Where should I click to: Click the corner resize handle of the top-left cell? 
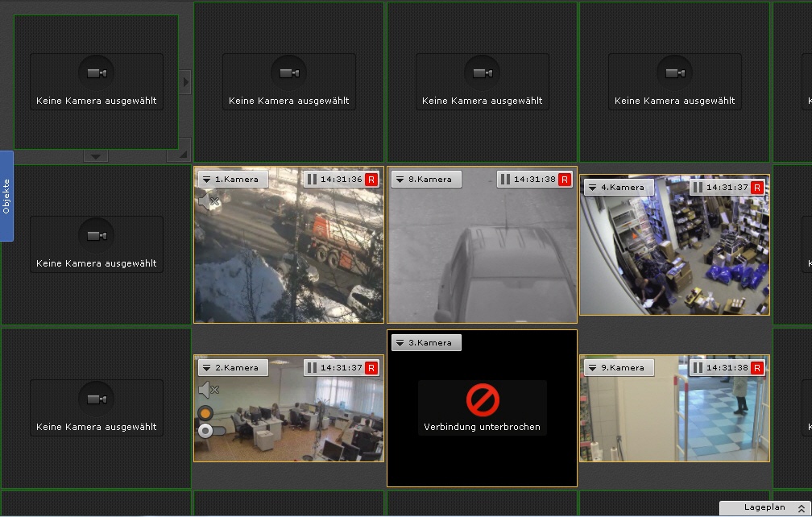[x=179, y=150]
